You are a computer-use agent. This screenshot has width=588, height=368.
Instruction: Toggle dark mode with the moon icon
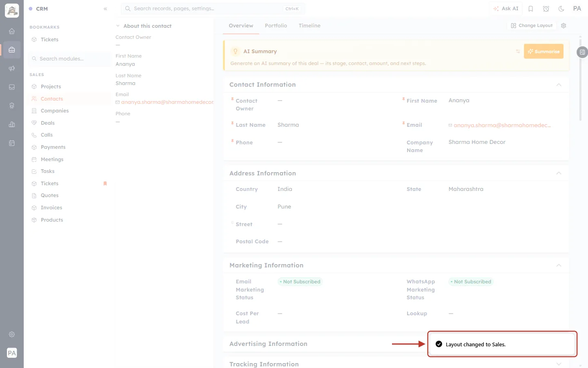[561, 9]
